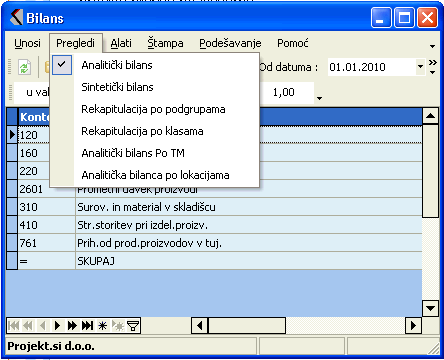Click the 01.01.2010 date field
Viewport: 444px width, 360px height.
click(x=372, y=67)
